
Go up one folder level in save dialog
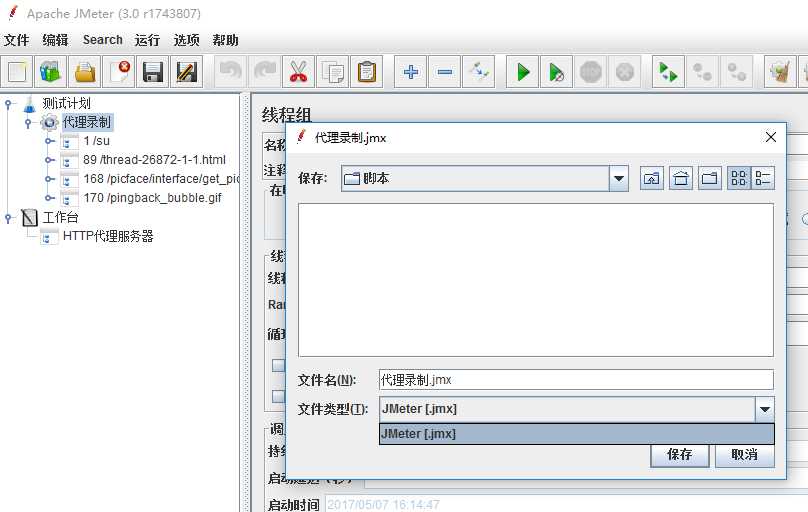(x=651, y=178)
